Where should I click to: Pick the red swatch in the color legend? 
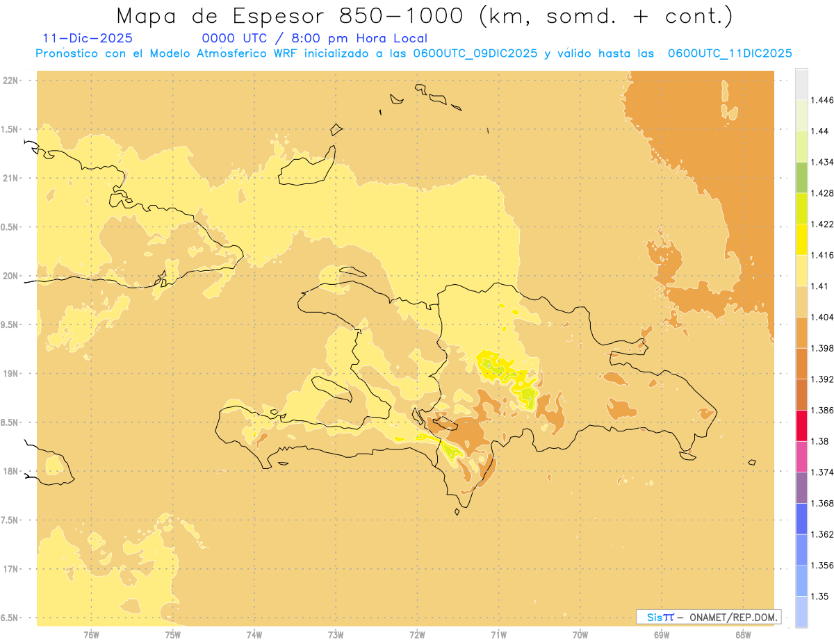point(801,426)
